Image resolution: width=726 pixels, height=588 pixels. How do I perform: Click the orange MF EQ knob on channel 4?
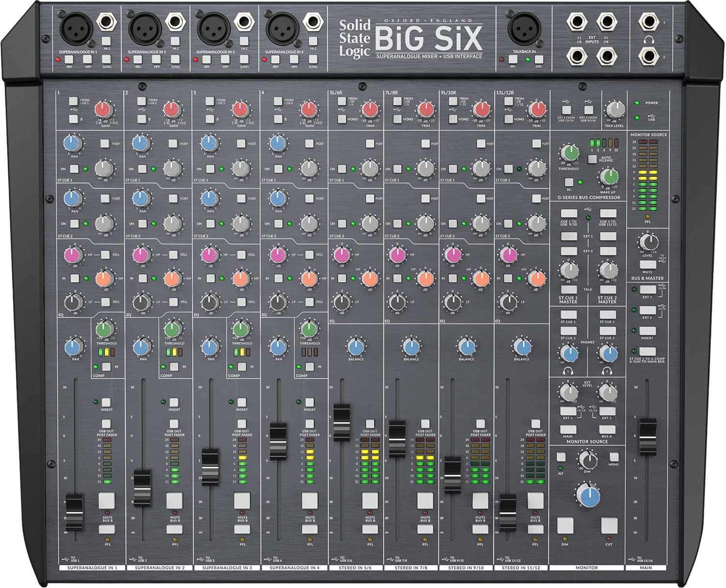coord(309,278)
